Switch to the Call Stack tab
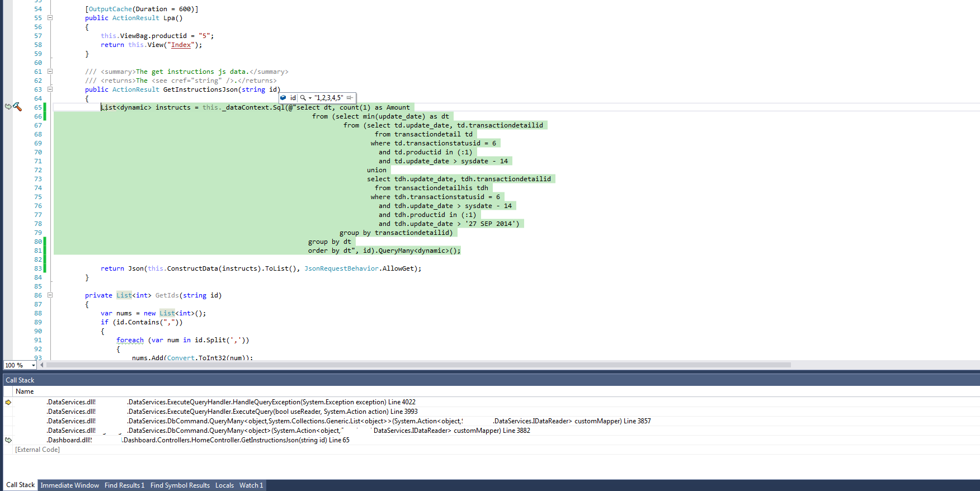This screenshot has width=980, height=491. 20,485
